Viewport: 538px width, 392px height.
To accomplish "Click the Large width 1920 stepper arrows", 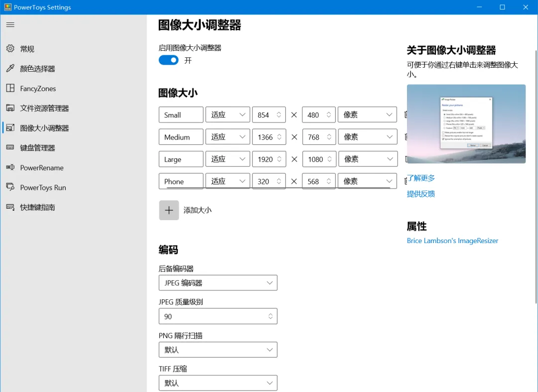I will 279,159.
